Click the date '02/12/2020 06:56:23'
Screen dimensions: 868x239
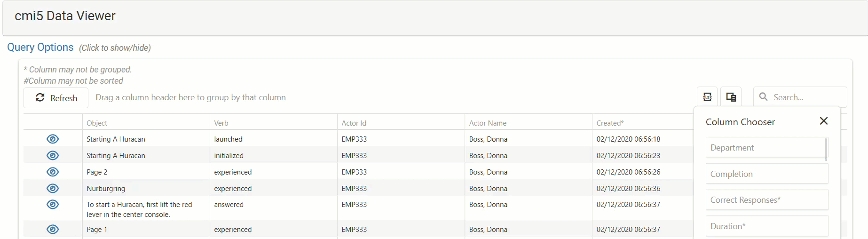628,155
